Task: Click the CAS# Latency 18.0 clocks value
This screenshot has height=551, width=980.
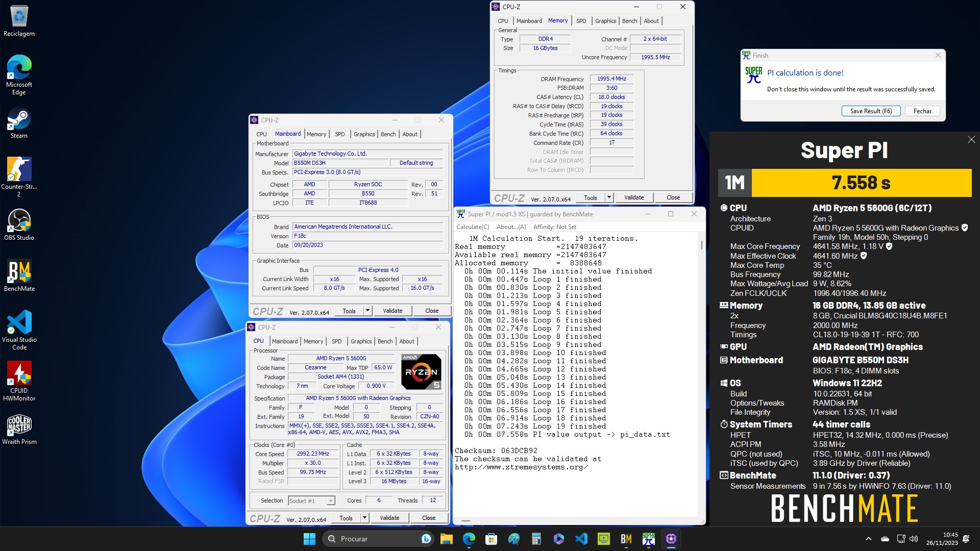Action: [611, 97]
